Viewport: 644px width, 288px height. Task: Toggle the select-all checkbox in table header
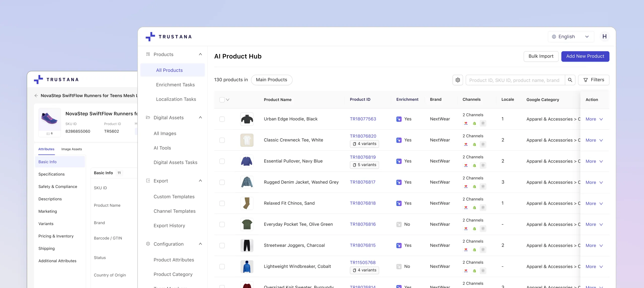(222, 100)
